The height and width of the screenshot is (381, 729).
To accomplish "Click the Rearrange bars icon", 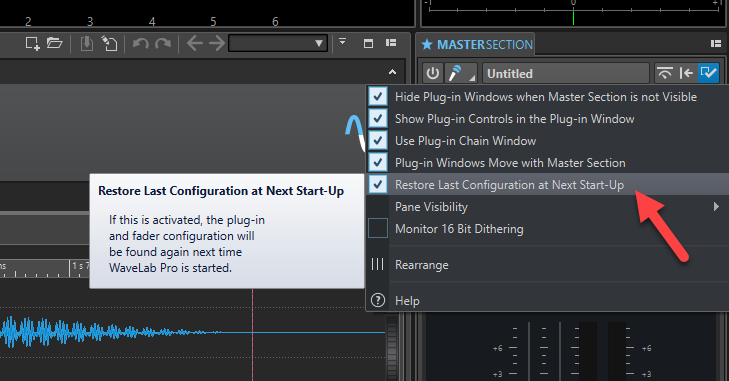I will click(378, 265).
